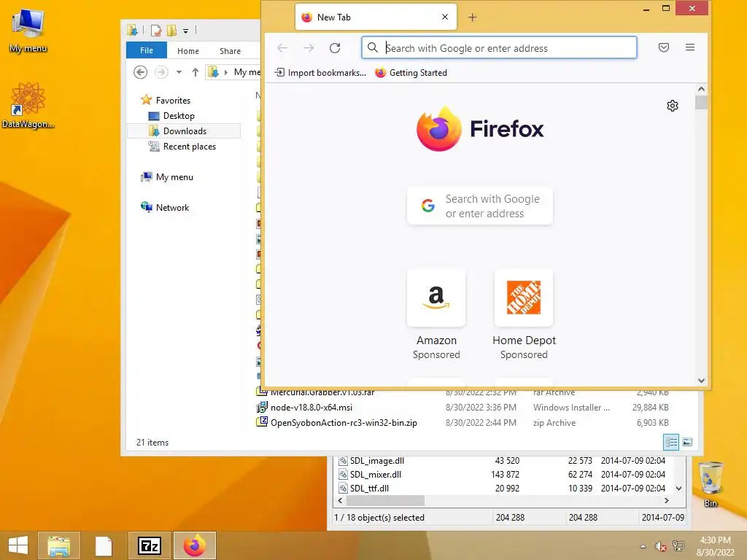The height and width of the screenshot is (560, 747).
Task: Open My menu desktop icon
Action: coord(28,31)
